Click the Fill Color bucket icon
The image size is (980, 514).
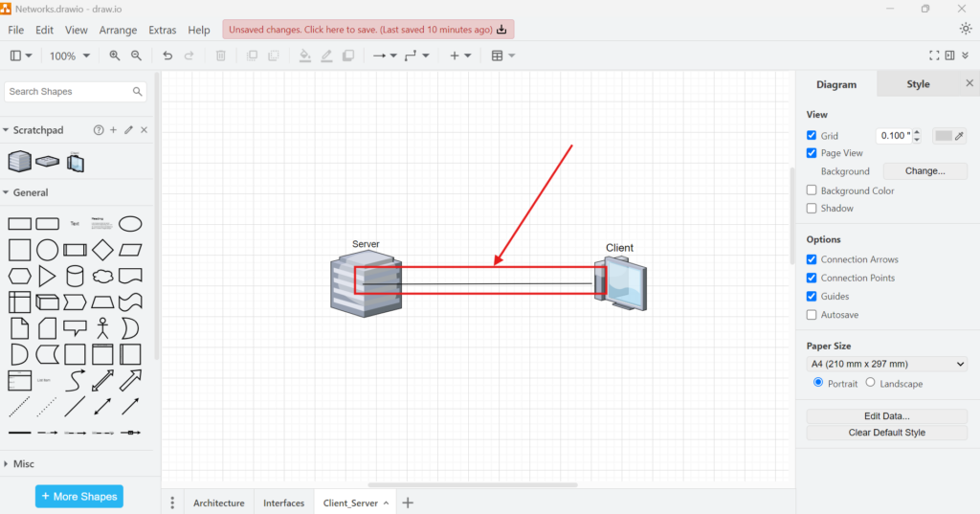pyautogui.click(x=304, y=56)
